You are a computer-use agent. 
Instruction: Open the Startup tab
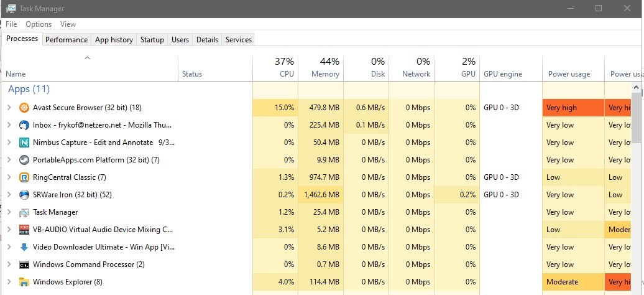(152, 40)
